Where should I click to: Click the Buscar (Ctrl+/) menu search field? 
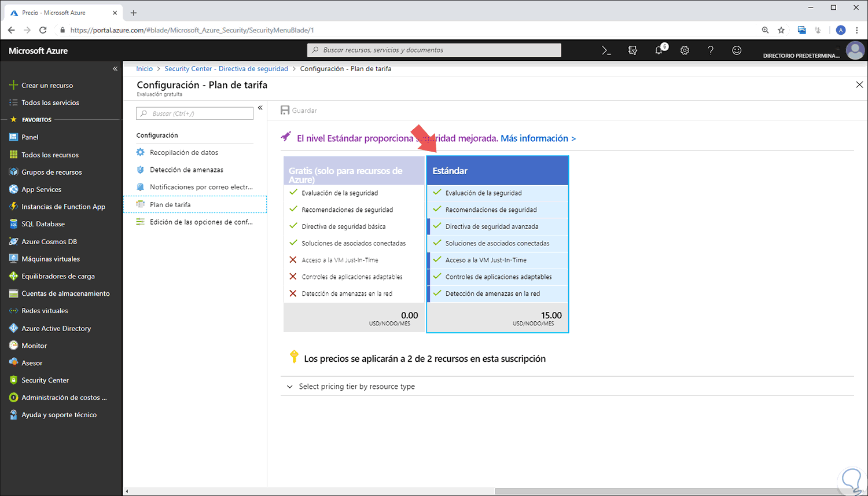(195, 113)
